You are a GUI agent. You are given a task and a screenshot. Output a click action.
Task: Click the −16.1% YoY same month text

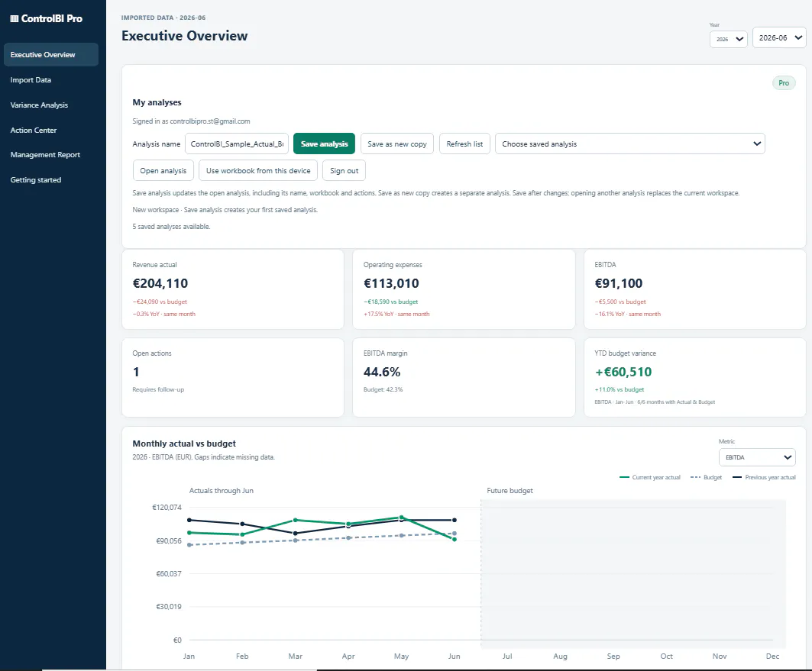[628, 314]
